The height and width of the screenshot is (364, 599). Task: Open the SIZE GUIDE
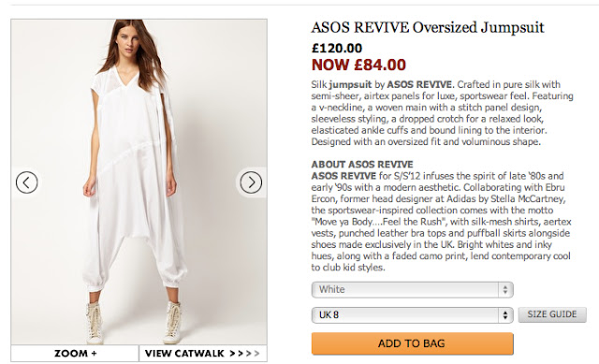(x=552, y=314)
